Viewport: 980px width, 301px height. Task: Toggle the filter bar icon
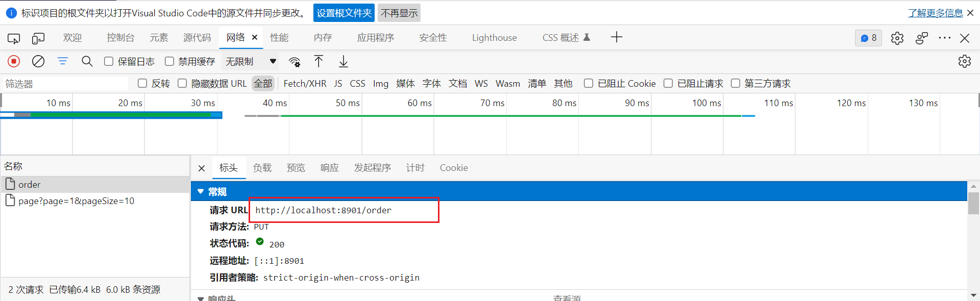tap(63, 61)
